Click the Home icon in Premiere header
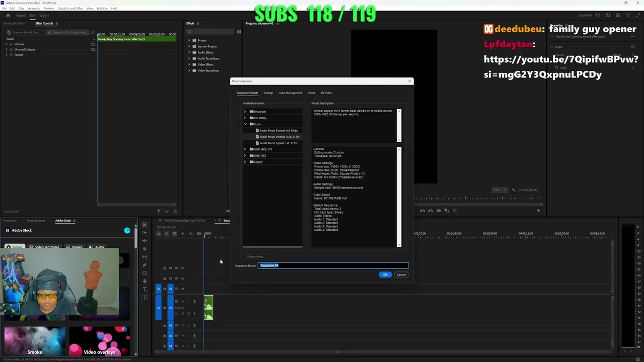 click(8, 15)
